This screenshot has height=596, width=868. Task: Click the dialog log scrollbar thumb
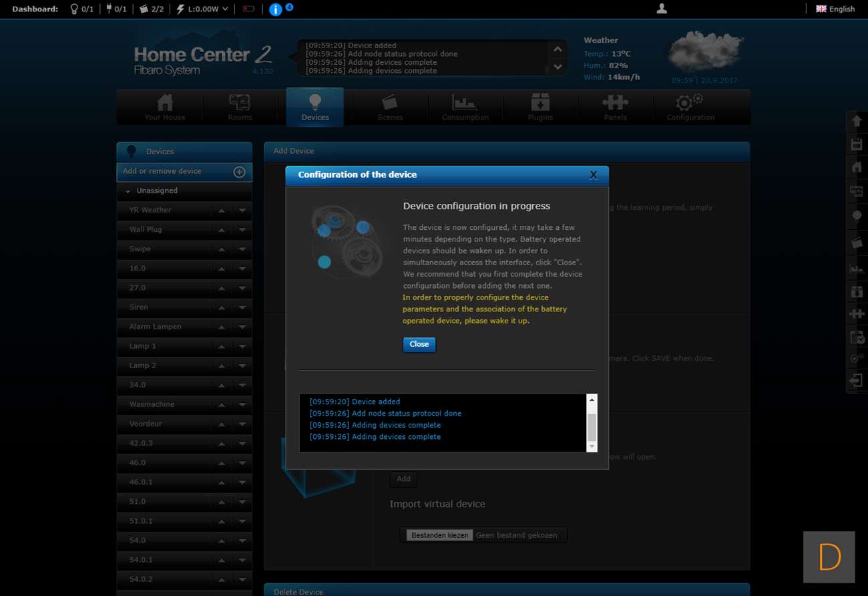(x=592, y=426)
